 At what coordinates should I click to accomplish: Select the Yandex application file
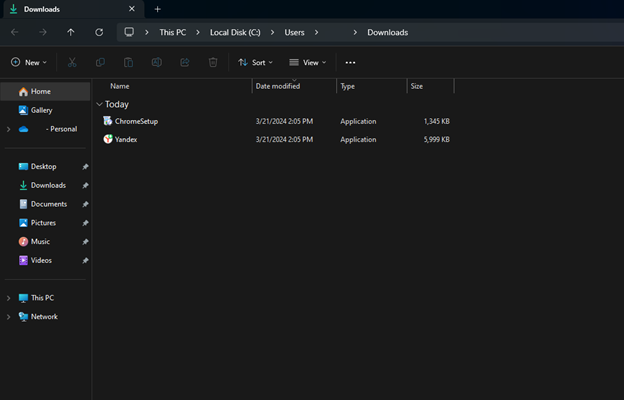pos(126,139)
